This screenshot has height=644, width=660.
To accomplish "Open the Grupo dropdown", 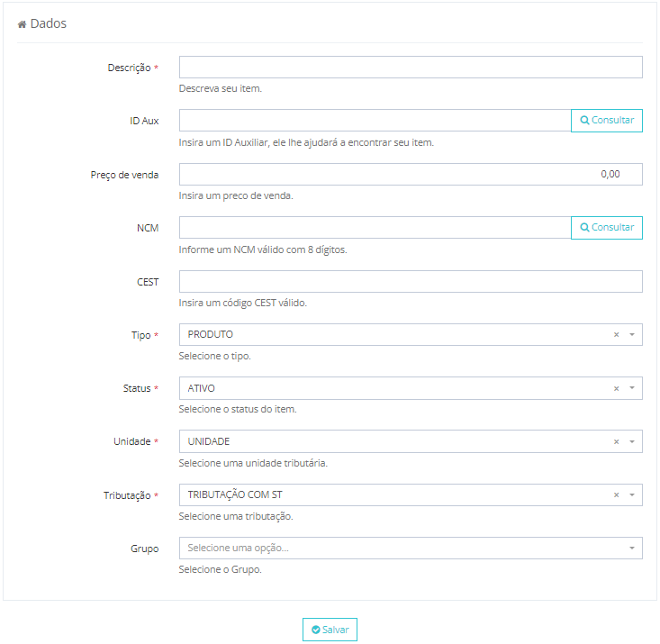I will [411, 549].
